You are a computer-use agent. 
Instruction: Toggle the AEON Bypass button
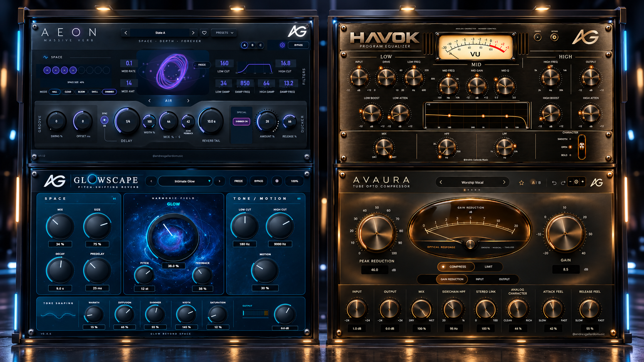299,45
